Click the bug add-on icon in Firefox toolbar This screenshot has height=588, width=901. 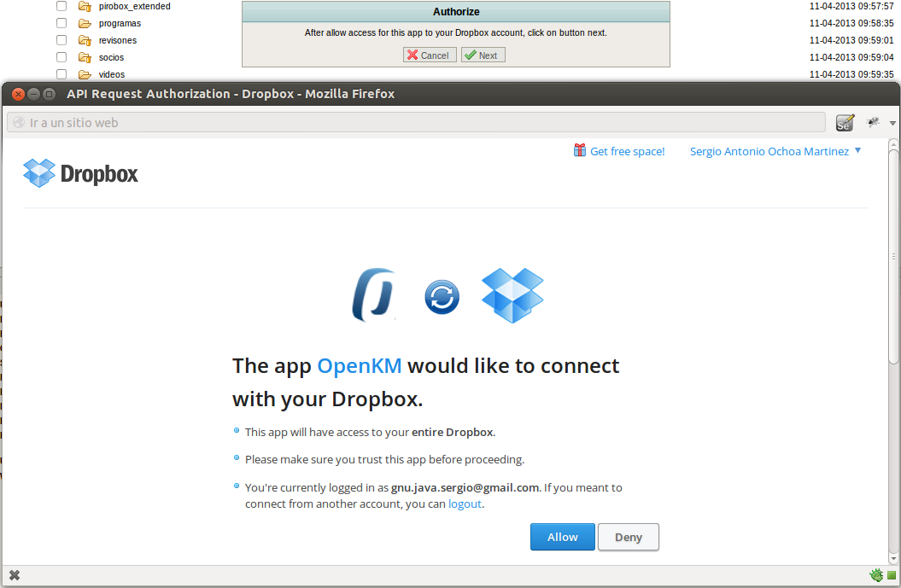(x=873, y=122)
